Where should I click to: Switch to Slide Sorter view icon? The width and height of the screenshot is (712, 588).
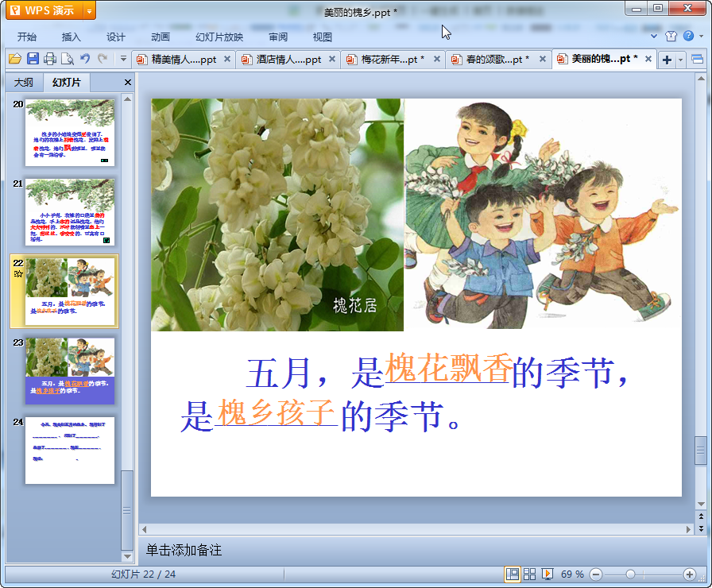(x=529, y=574)
